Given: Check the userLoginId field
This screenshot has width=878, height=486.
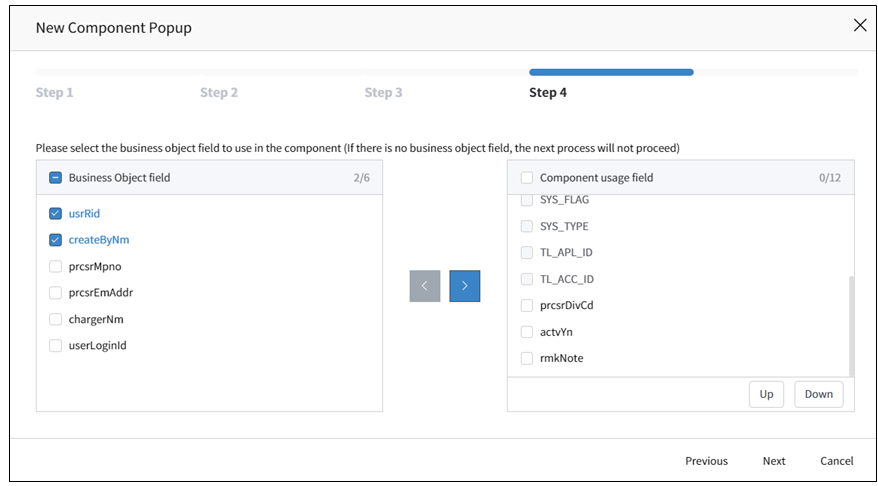Looking at the screenshot, I should click(x=55, y=345).
